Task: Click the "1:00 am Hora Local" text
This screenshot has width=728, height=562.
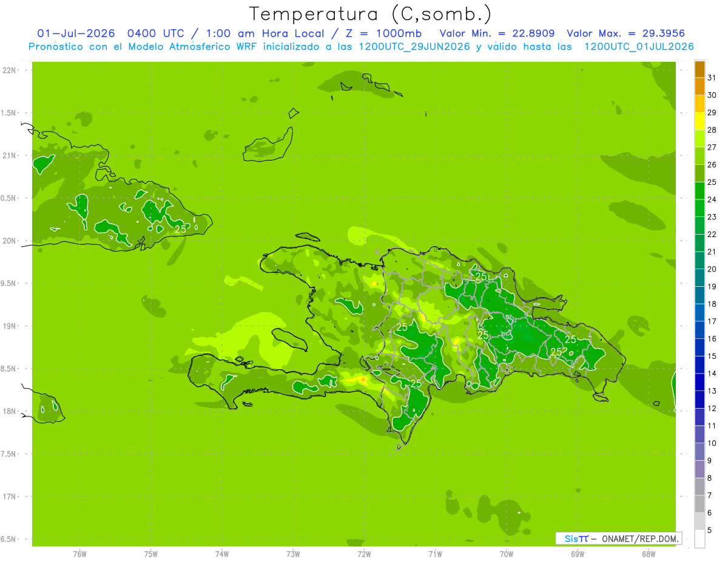Action: tap(265, 33)
